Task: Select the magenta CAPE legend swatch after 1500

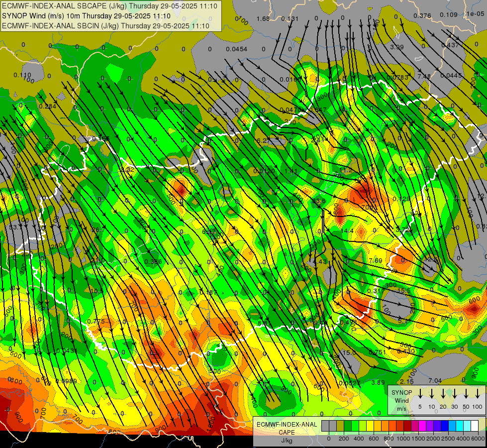Action: [422, 426]
